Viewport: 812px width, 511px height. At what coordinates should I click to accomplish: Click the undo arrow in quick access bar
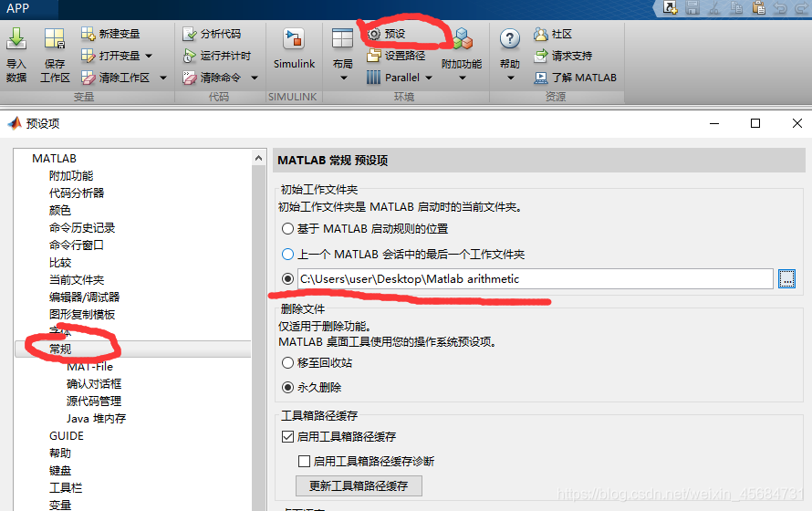click(780, 8)
